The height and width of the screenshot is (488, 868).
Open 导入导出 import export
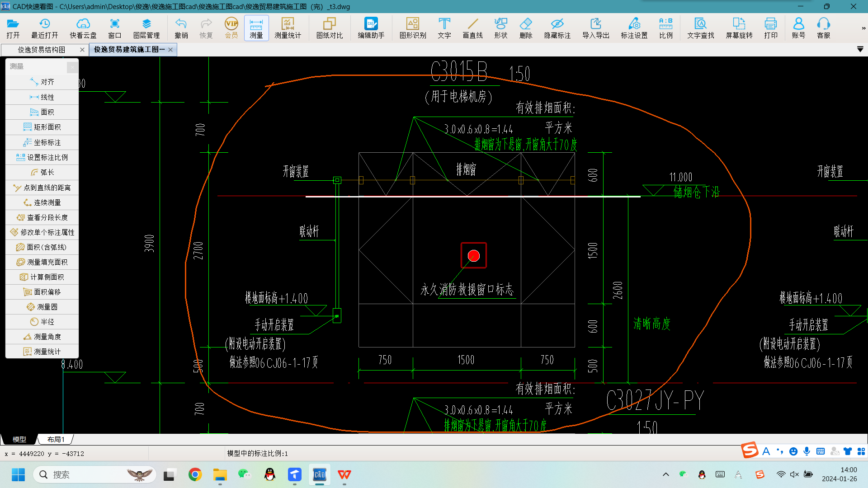[596, 28]
